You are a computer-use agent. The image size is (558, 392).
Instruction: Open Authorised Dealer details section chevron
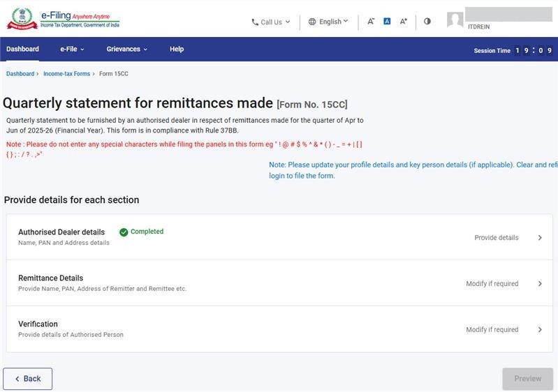pos(540,238)
